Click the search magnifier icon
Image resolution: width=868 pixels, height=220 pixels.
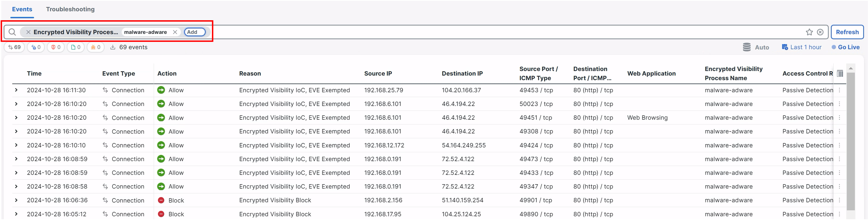(x=12, y=32)
